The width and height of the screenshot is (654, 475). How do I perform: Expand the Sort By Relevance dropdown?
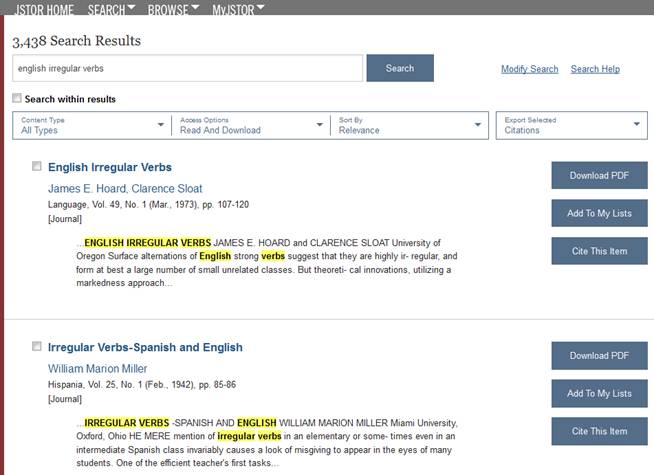[x=410, y=125]
